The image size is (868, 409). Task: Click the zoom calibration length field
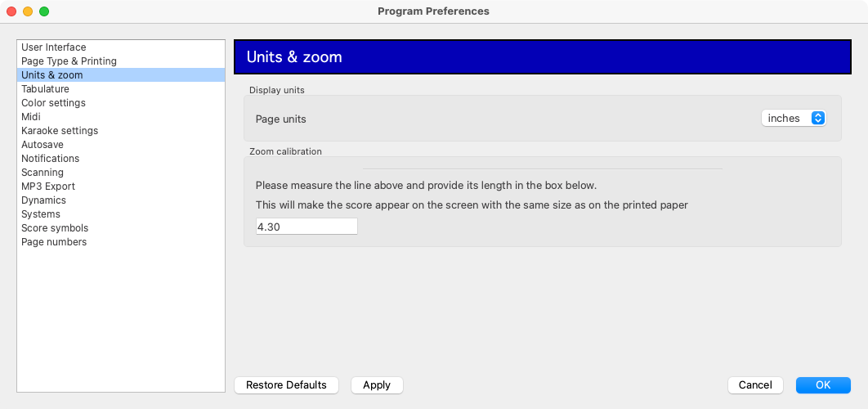point(306,226)
